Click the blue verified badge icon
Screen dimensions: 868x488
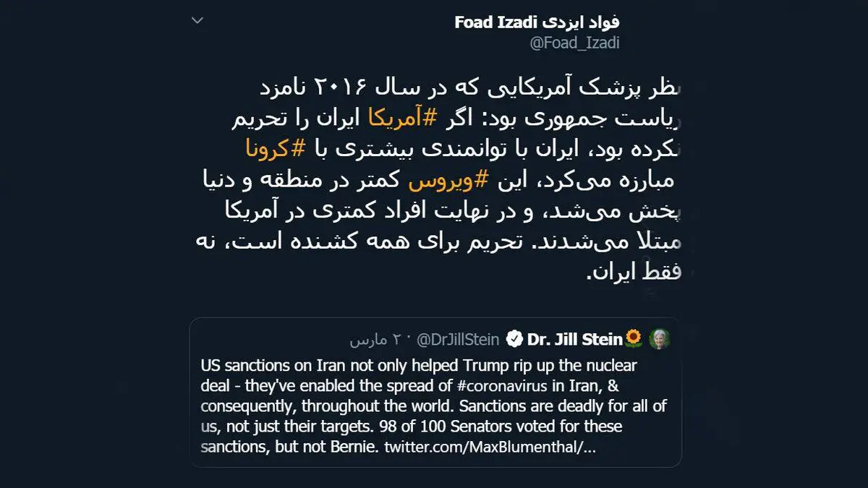514,338
